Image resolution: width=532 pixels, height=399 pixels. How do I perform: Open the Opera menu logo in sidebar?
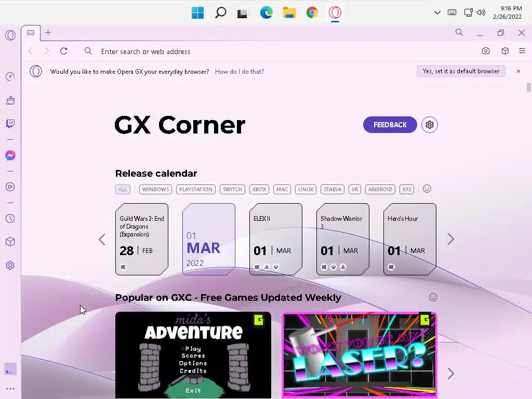point(10,35)
